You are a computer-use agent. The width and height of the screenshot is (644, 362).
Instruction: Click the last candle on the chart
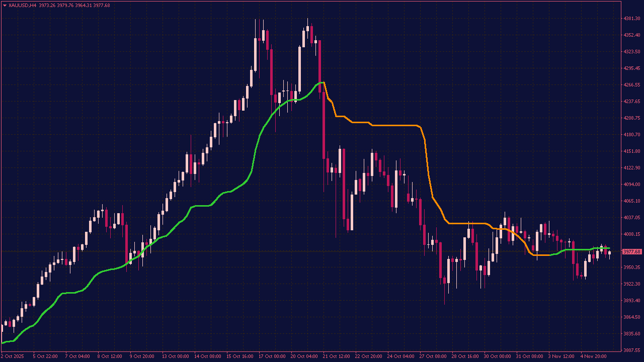coord(609,252)
